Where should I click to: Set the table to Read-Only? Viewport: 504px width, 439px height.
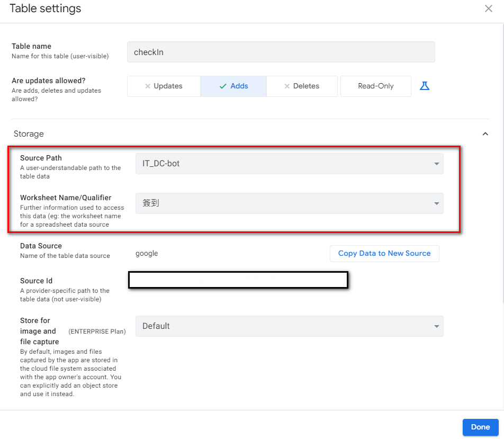[x=375, y=86]
